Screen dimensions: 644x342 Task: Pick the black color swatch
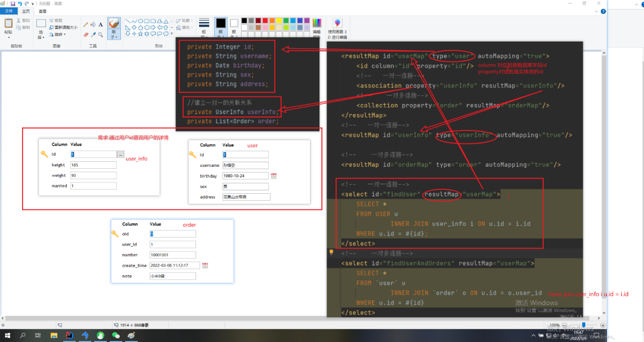(x=244, y=21)
